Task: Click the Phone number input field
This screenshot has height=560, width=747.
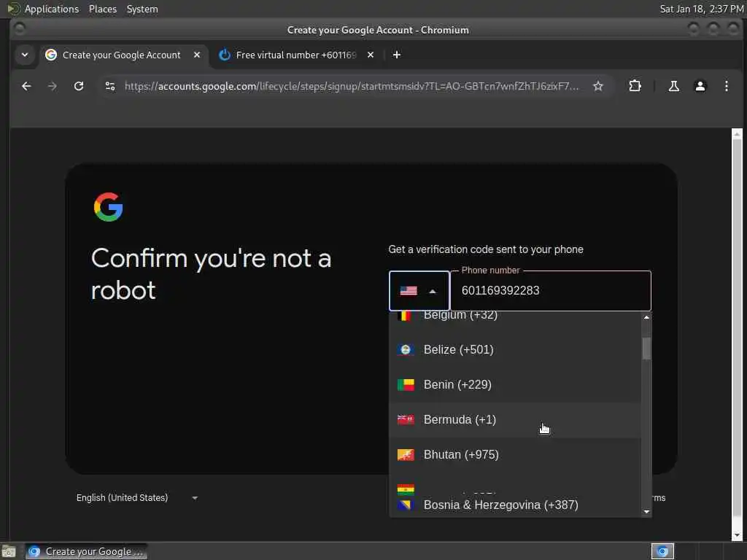Action: coord(550,291)
